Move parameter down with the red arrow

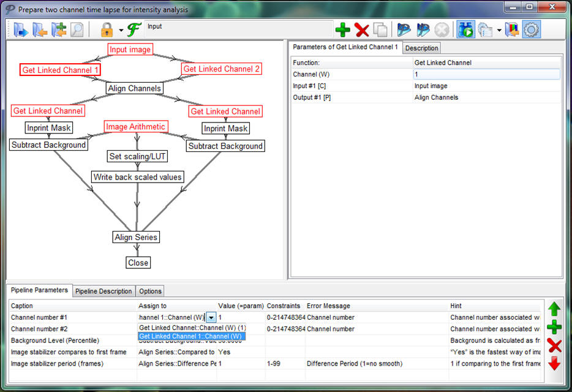554,364
